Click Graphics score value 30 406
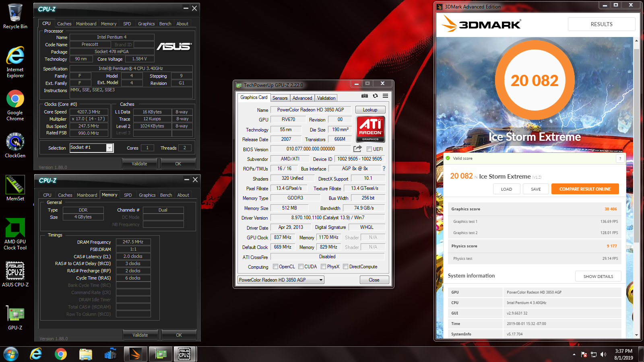The width and height of the screenshot is (644, 362). (x=610, y=209)
